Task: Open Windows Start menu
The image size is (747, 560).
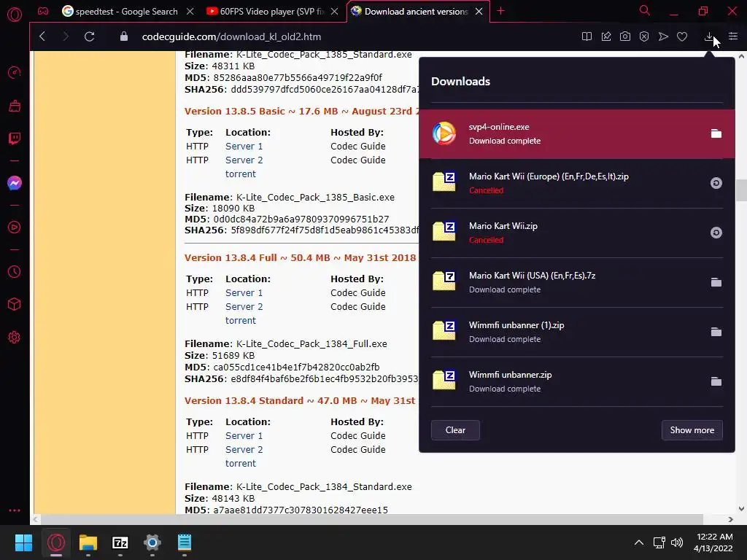Action: (x=24, y=542)
